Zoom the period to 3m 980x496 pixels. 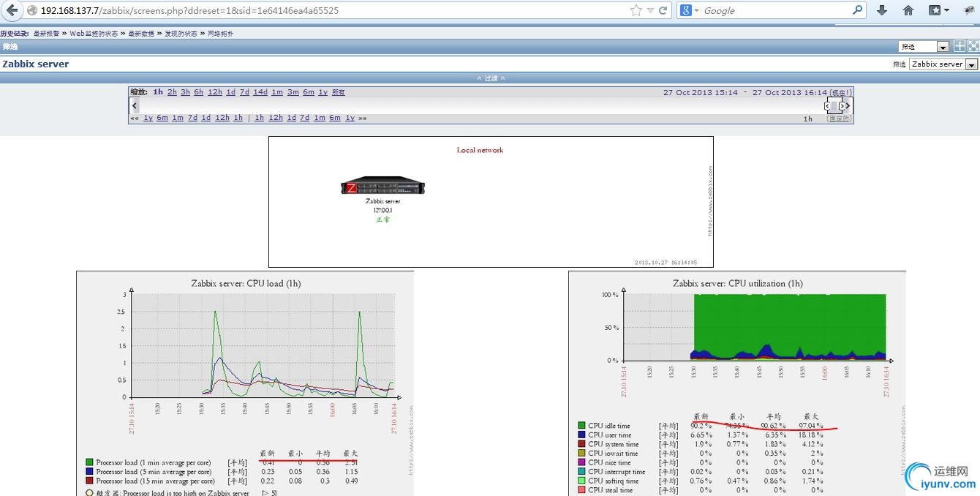293,92
